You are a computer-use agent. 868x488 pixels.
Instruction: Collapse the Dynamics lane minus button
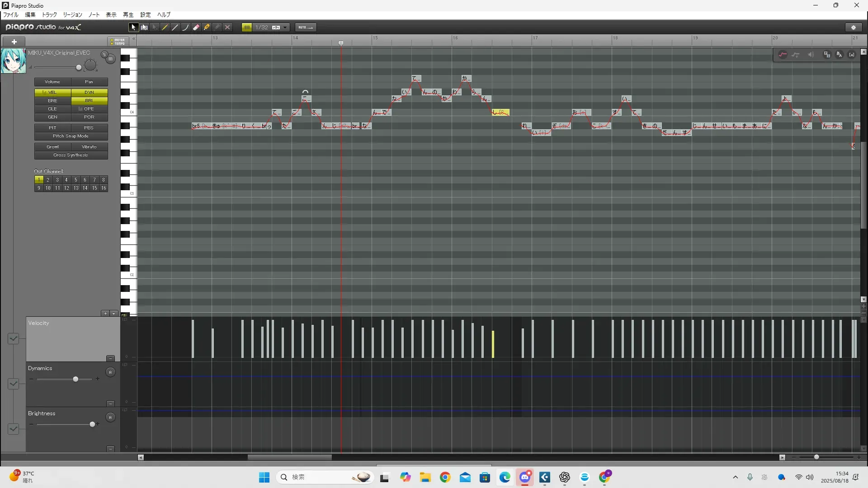coord(110,404)
